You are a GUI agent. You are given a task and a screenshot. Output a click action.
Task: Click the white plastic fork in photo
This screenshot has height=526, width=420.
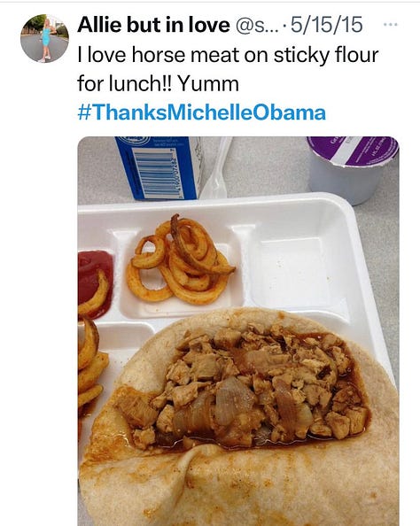(x=216, y=167)
